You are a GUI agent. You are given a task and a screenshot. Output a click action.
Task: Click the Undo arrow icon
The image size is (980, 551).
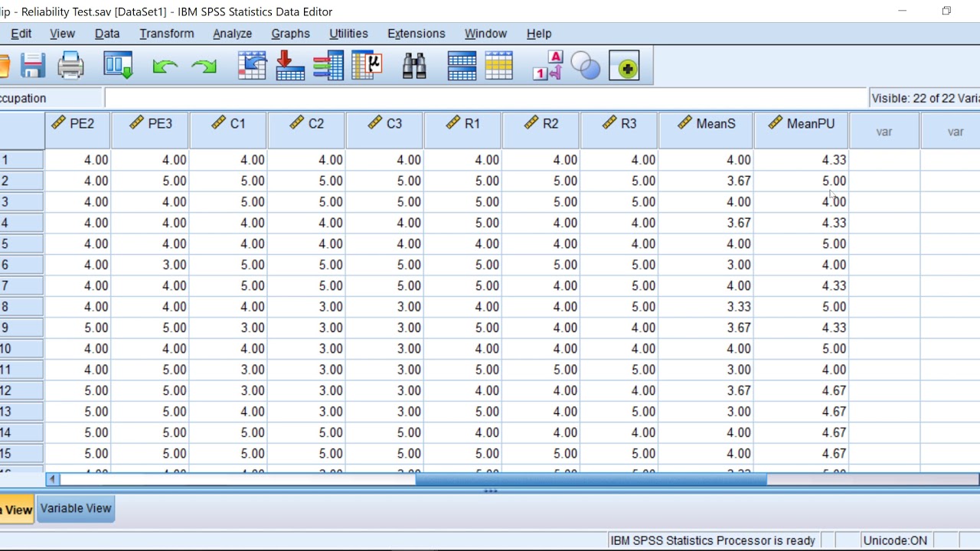tap(165, 67)
